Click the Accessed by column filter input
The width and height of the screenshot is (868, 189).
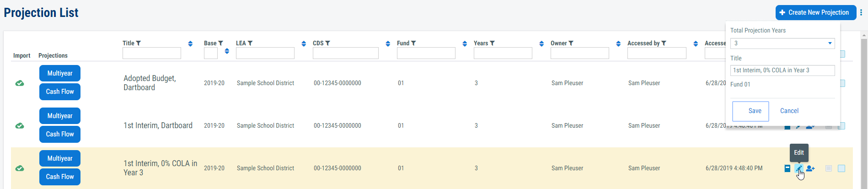[657, 53]
